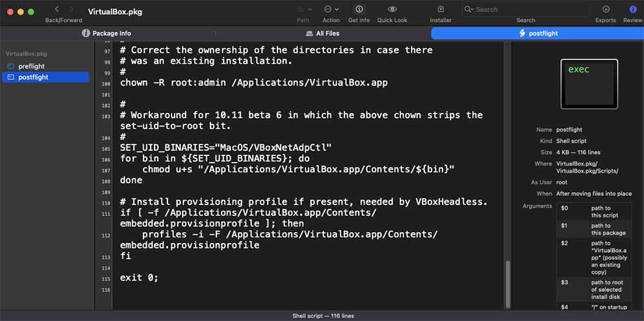The width and height of the screenshot is (644, 321).
Task: Go back using the back arrow
Action: [57, 9]
